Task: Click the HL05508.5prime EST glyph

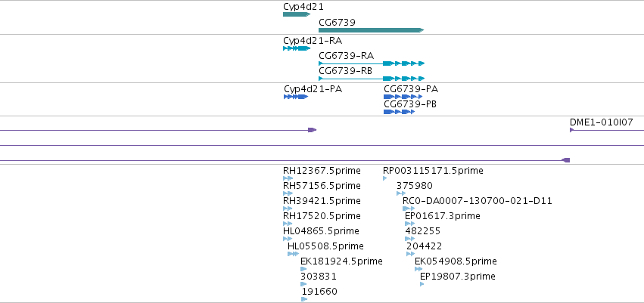Action: click(294, 254)
